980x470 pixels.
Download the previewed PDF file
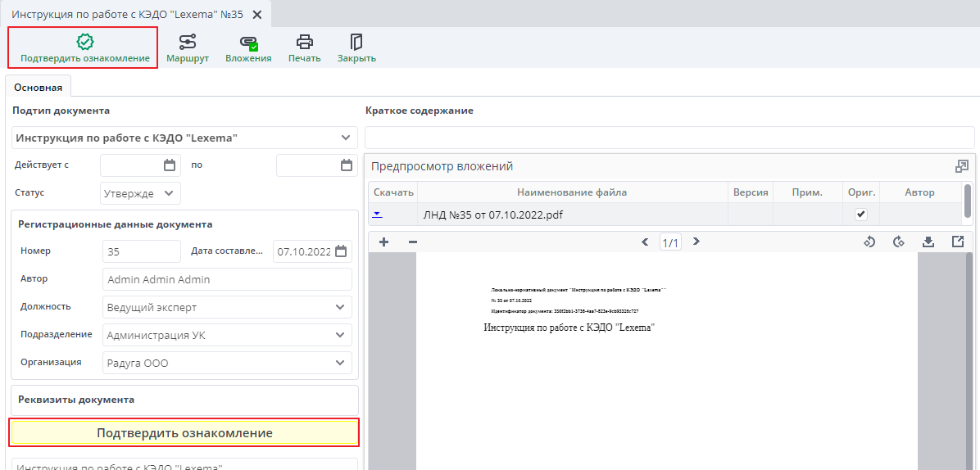pos(928,242)
